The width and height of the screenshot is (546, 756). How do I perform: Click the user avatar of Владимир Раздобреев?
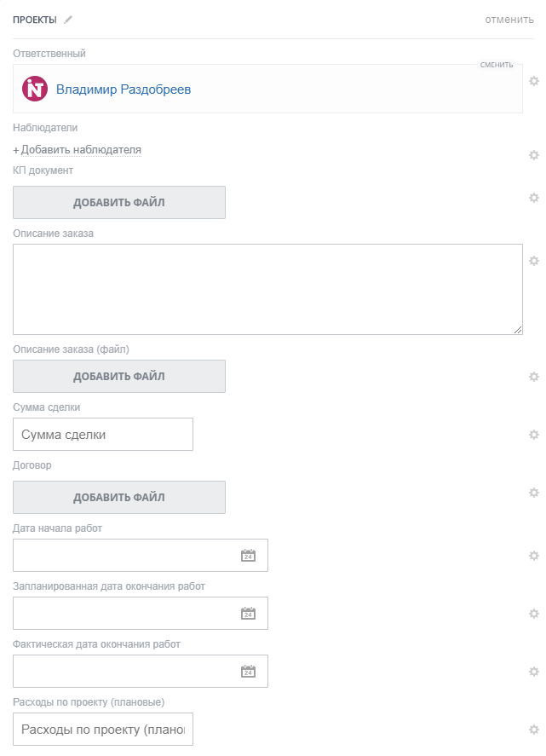[x=35, y=89]
